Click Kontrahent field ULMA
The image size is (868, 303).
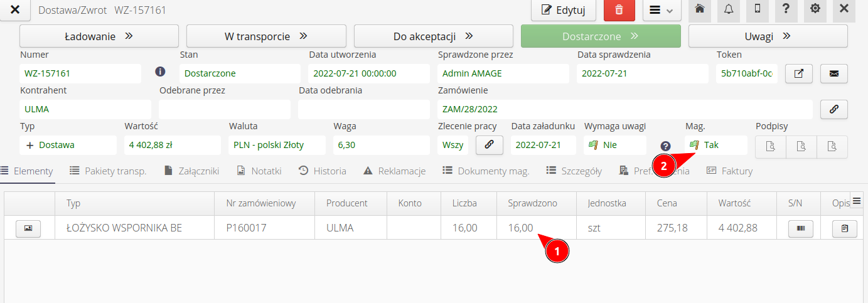tap(85, 109)
